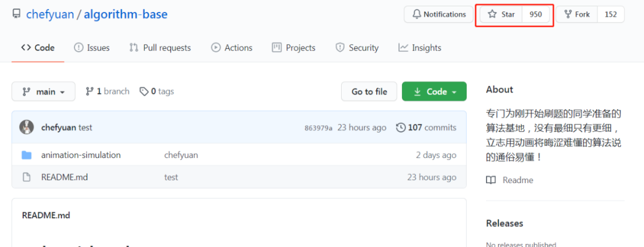The image size is (644, 247).
Task: Switch to the Issues tab
Action: pos(92,48)
